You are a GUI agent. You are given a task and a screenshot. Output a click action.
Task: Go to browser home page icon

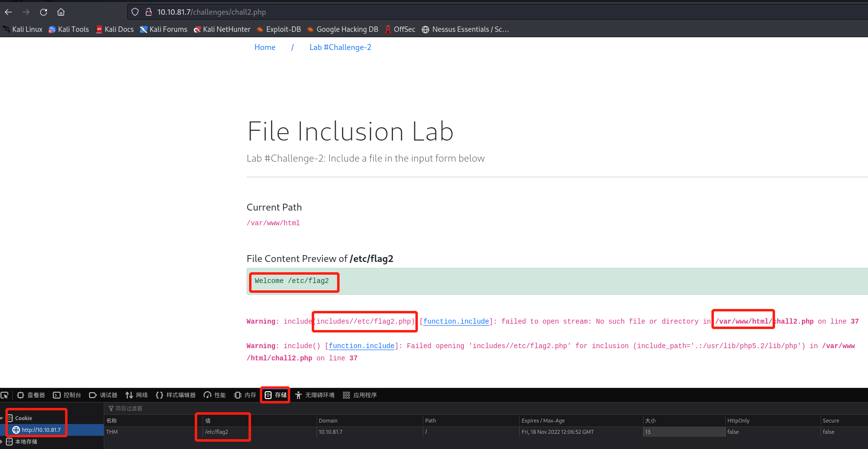click(x=61, y=12)
